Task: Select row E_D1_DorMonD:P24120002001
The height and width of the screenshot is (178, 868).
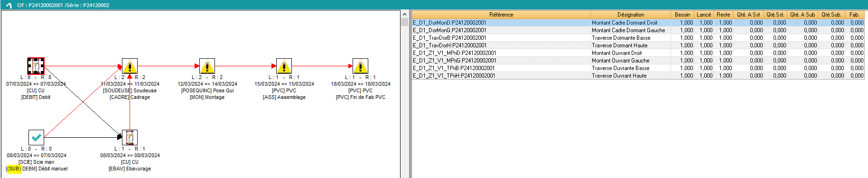Action: coord(638,22)
